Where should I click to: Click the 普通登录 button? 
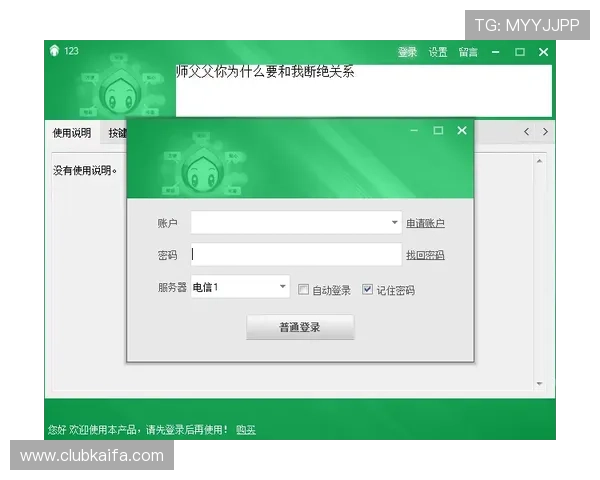pos(300,327)
